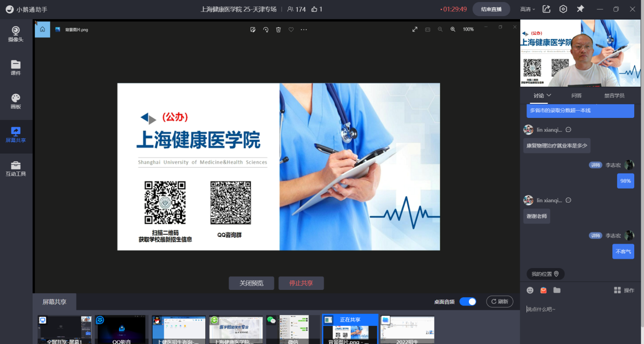Screen dimensions: 644x344
Task: Open the hexagon settings icon
Action: [563, 9]
